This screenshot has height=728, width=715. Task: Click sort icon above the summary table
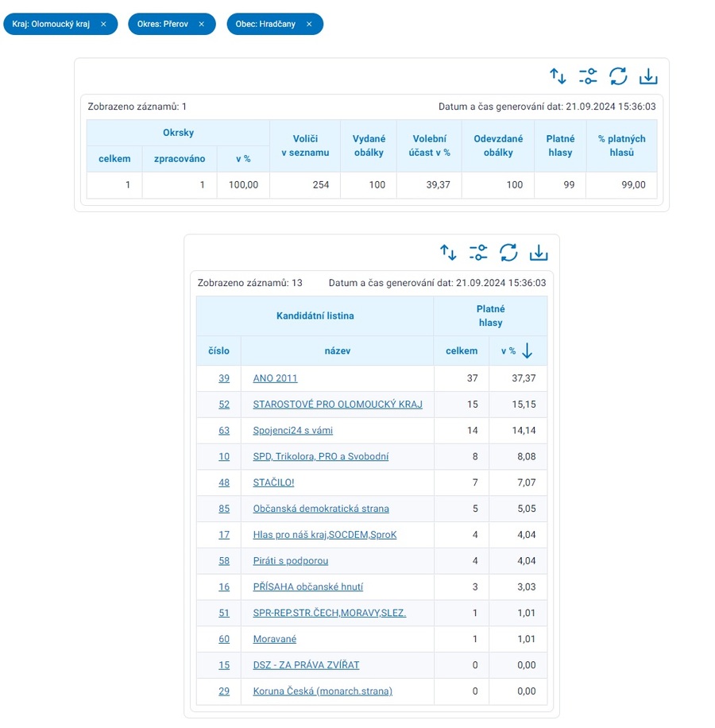[558, 76]
